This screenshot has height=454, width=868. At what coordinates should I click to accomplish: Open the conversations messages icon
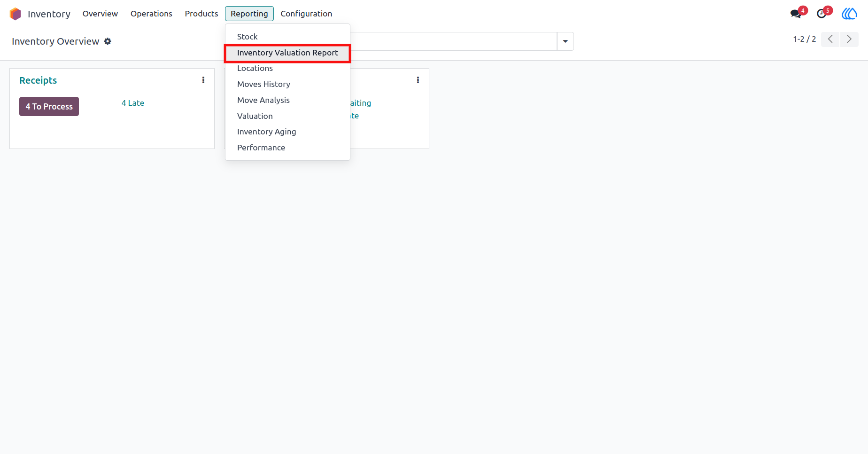[x=796, y=14]
